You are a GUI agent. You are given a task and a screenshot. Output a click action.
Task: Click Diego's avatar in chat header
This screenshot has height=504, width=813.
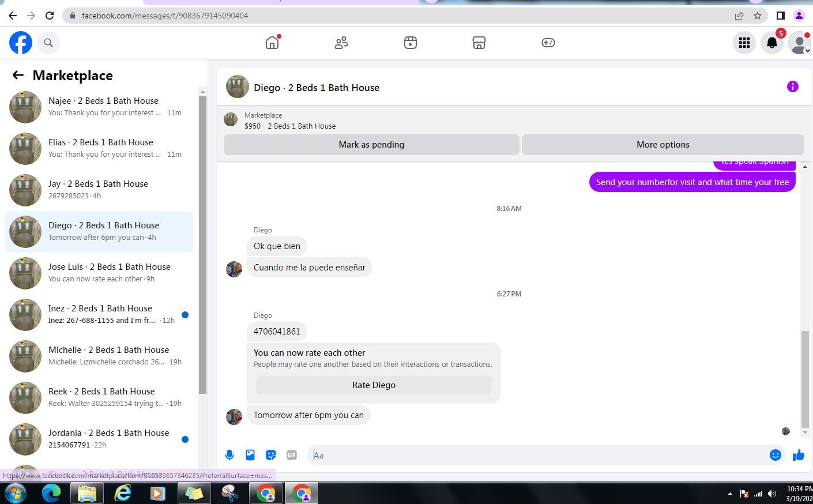pyautogui.click(x=237, y=87)
